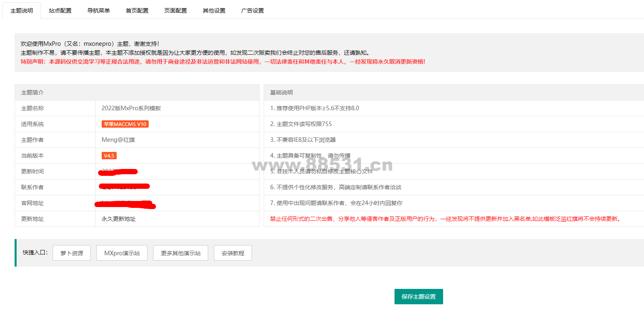Click the red 特别声明 notice text
The image size is (644, 329).
click(x=223, y=62)
